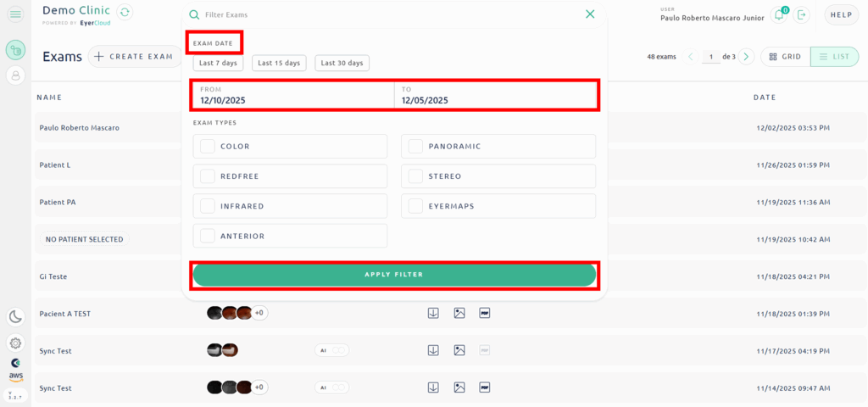
Task: Open the notifications bell
Action: click(x=778, y=14)
